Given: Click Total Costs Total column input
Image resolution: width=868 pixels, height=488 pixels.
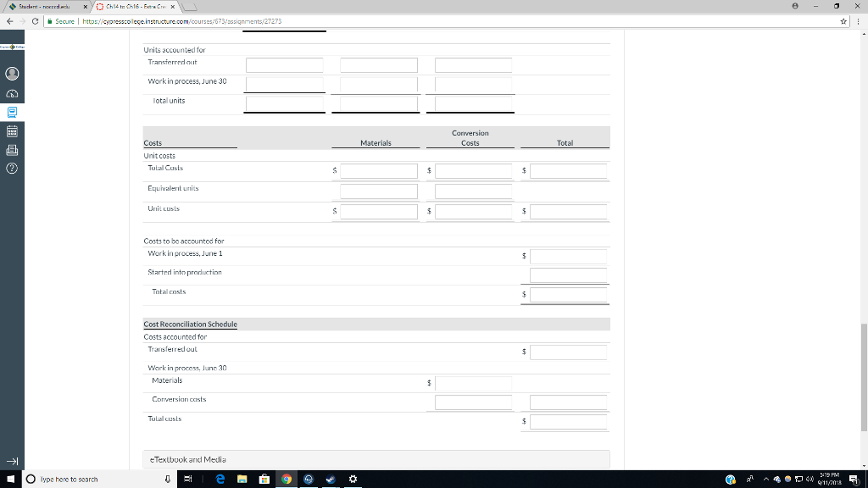Looking at the screenshot, I should [568, 170].
